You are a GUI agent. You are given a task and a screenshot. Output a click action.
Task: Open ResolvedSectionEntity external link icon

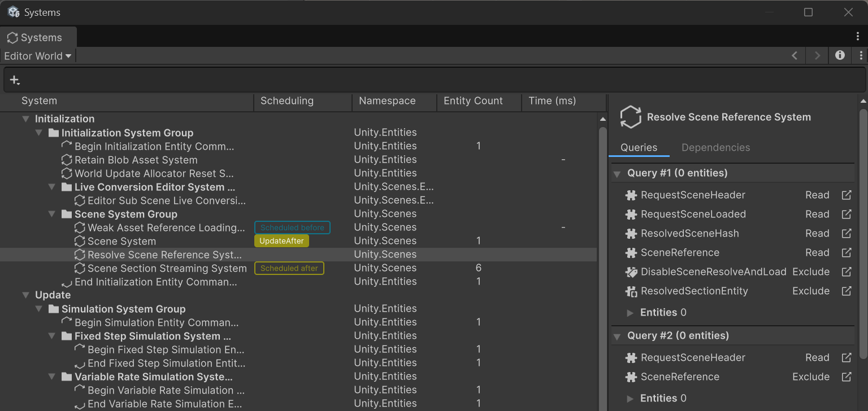(847, 291)
